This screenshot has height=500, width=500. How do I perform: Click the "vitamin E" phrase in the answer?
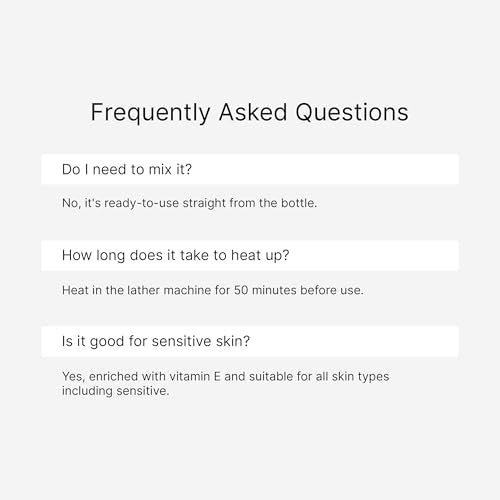(195, 376)
